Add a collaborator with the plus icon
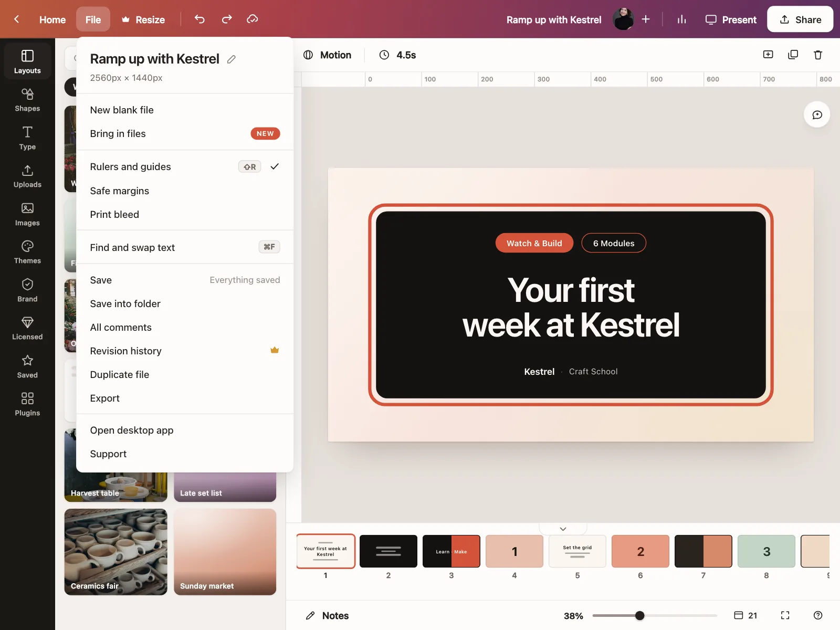 (646, 19)
